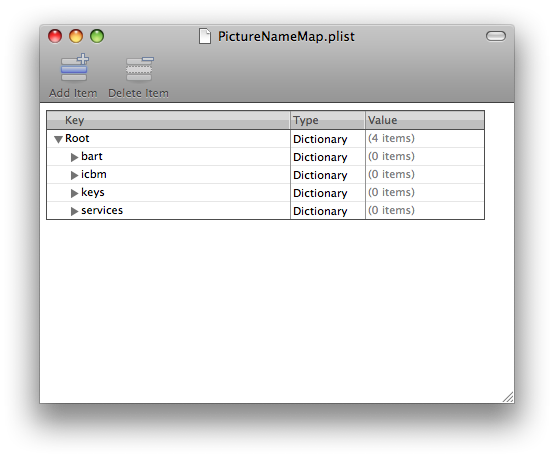Click the (4 items) value of Root
Screen dimensions: 554x458
[x=391, y=138]
